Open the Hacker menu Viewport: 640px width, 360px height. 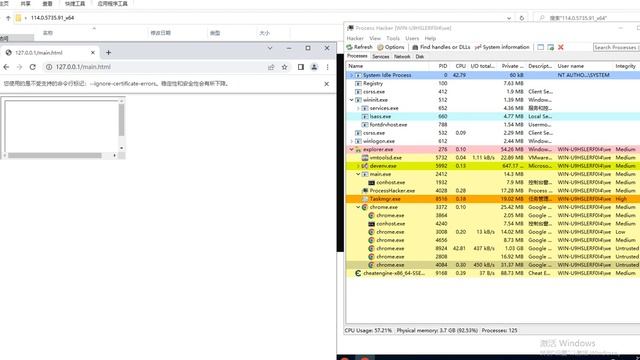[x=355, y=38]
